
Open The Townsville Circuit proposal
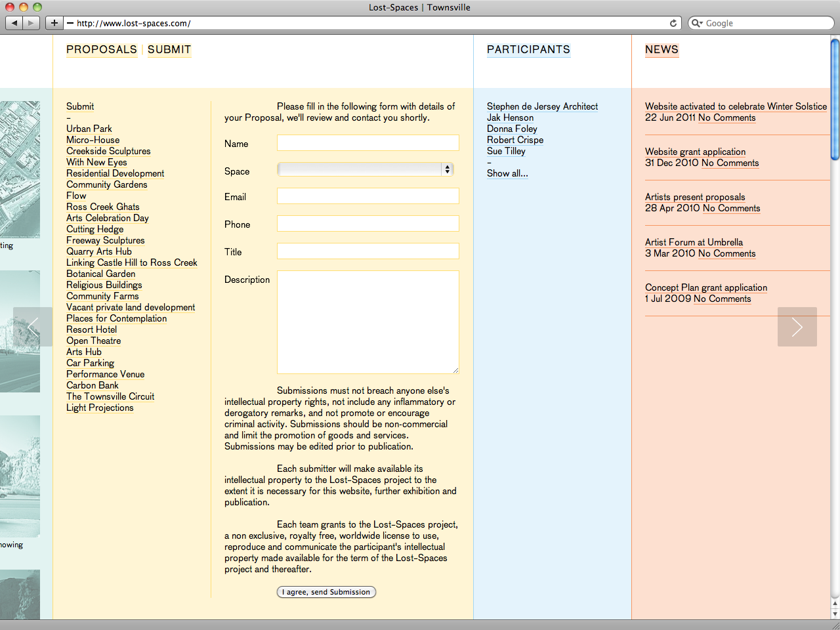(x=110, y=396)
